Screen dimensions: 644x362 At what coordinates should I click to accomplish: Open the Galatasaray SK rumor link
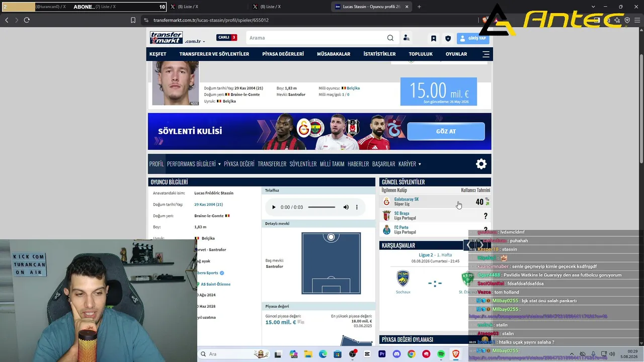point(407,199)
